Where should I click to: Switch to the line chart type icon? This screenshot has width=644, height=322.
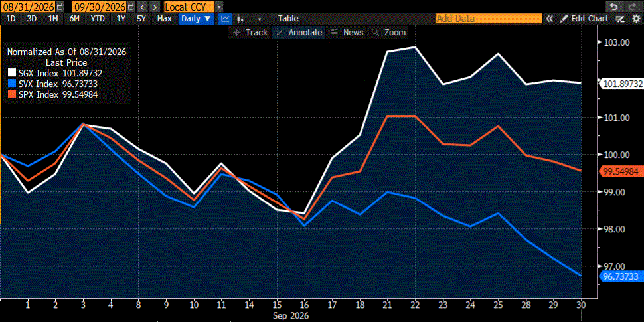[x=225, y=19]
